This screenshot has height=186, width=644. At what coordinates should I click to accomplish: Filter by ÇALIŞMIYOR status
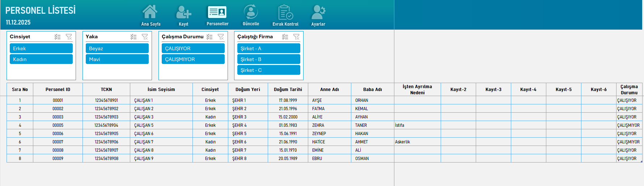[193, 59]
